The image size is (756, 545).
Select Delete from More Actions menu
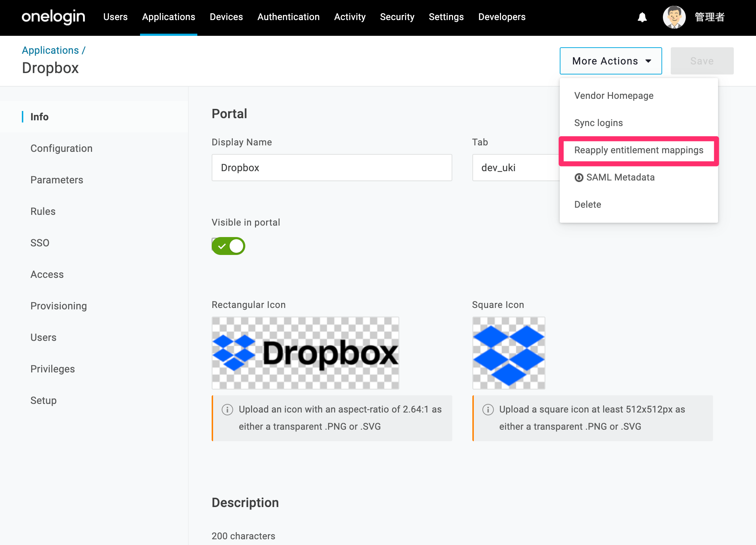639,204
